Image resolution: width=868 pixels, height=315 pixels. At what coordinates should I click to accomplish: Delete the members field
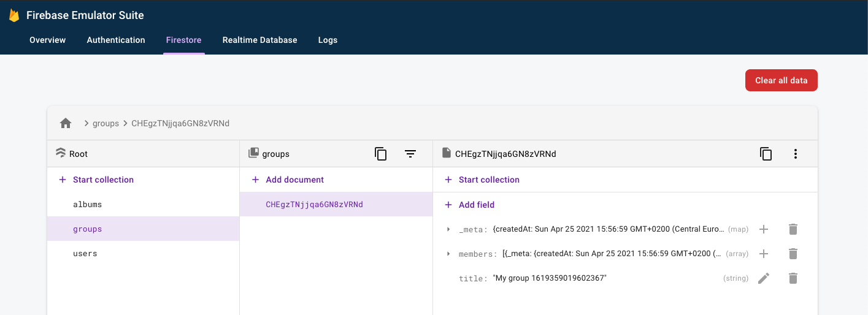point(793,254)
